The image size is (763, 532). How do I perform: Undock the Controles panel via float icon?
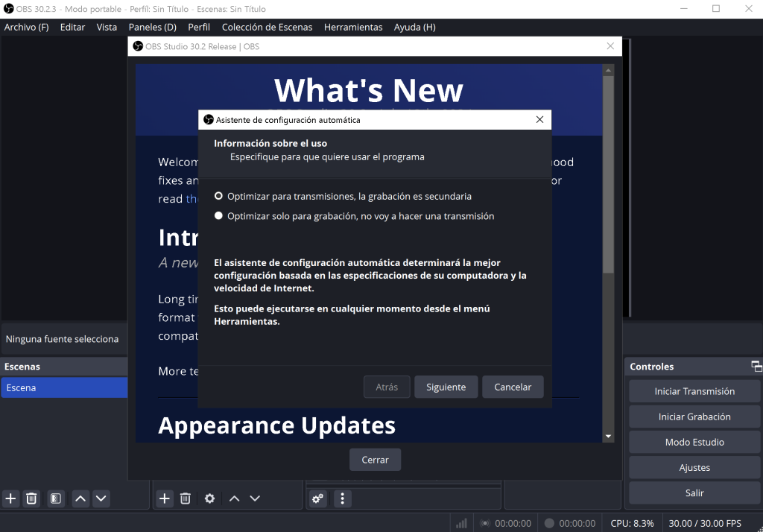756,367
